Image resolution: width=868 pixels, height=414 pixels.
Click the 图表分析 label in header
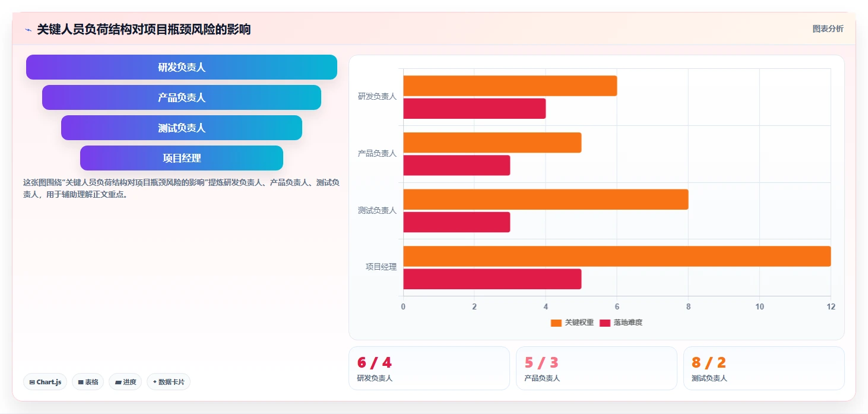point(828,29)
